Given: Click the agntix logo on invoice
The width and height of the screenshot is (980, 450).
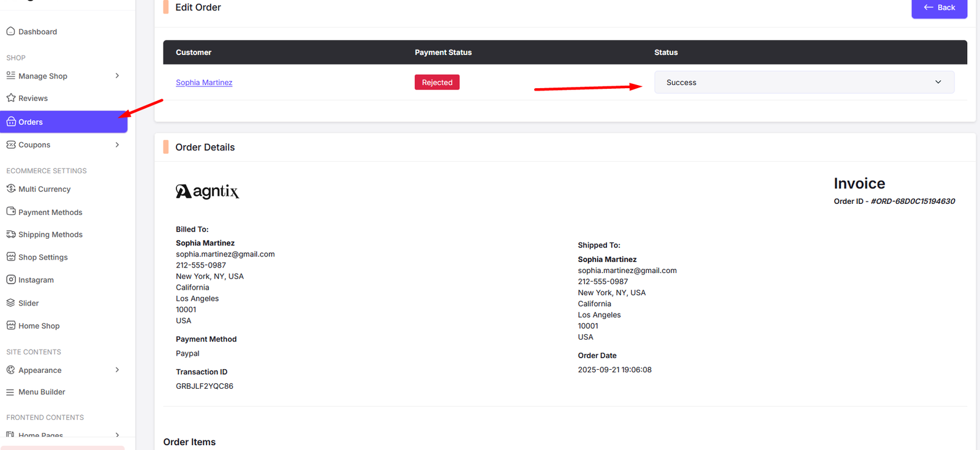Looking at the screenshot, I should [207, 192].
